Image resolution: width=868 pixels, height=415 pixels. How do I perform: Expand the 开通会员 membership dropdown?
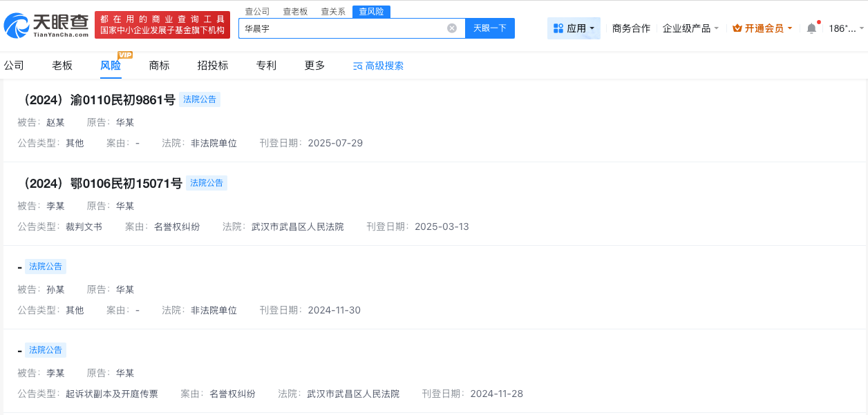762,28
